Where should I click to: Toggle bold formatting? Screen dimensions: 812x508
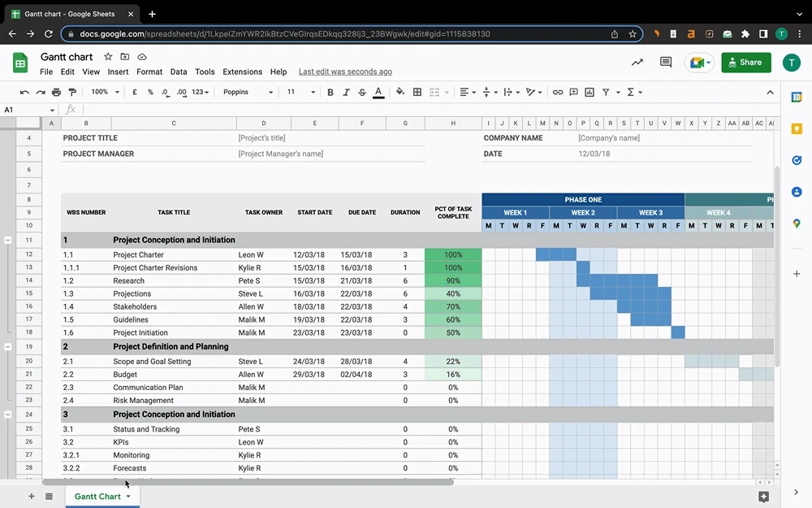[330, 93]
